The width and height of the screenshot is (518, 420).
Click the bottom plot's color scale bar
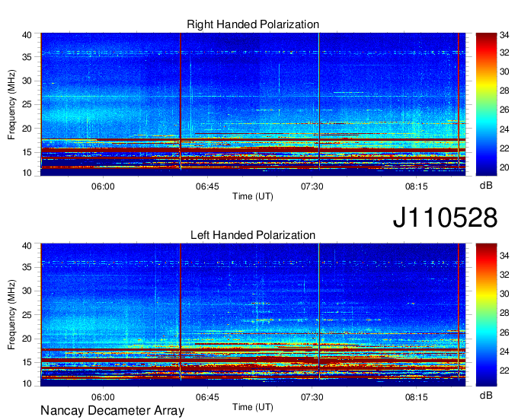click(x=486, y=315)
